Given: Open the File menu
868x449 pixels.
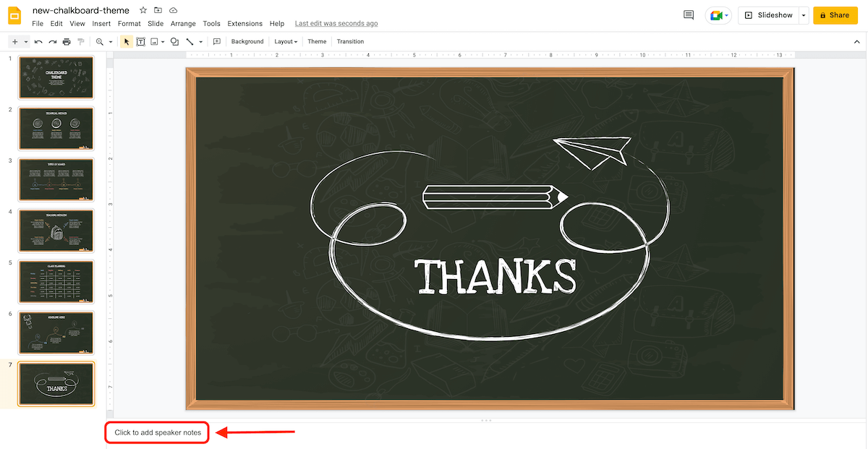Looking at the screenshot, I should [x=38, y=24].
